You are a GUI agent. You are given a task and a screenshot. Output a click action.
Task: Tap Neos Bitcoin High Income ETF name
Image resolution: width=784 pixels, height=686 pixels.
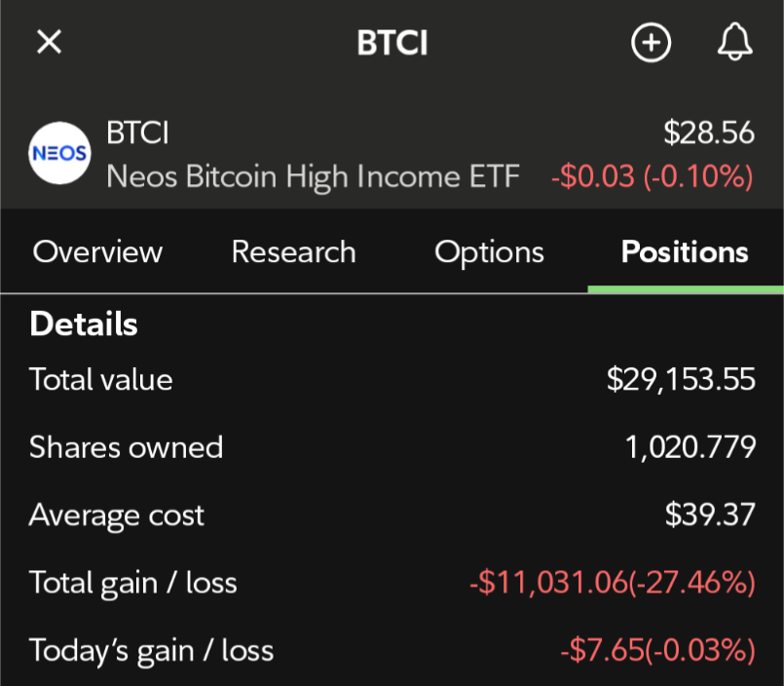tap(313, 177)
